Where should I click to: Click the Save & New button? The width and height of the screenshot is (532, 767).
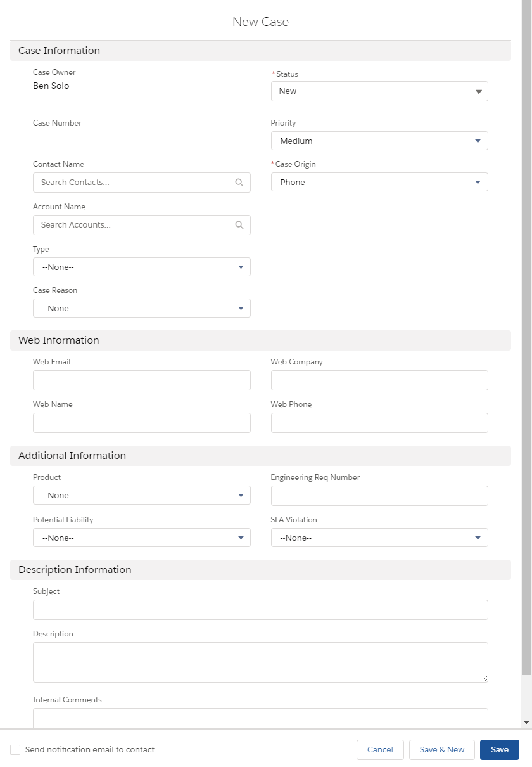[441, 750]
